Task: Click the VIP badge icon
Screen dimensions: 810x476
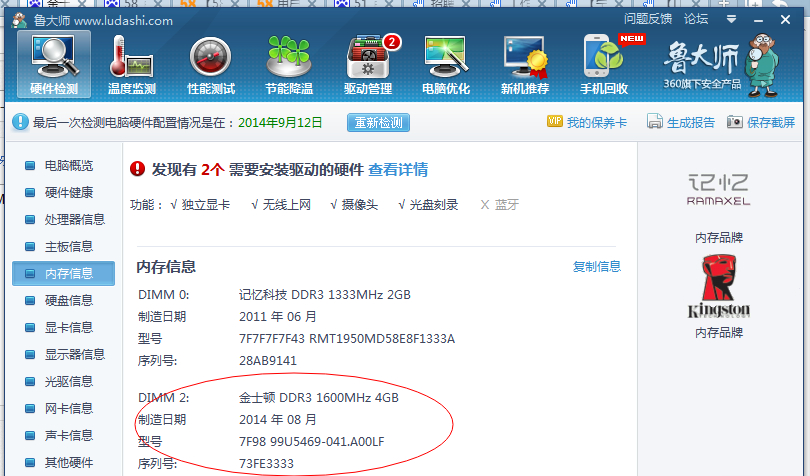Action: pyautogui.click(x=555, y=121)
